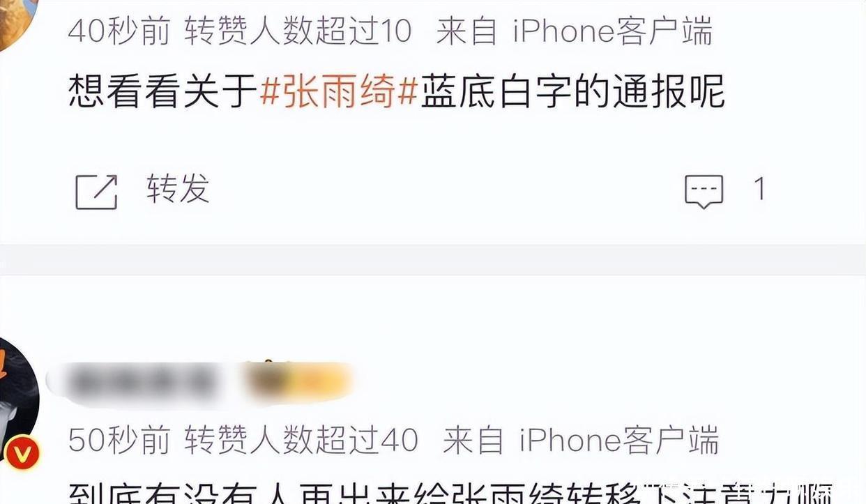Tap the repost arrow icon
This screenshot has height=504, width=866.
(x=96, y=192)
